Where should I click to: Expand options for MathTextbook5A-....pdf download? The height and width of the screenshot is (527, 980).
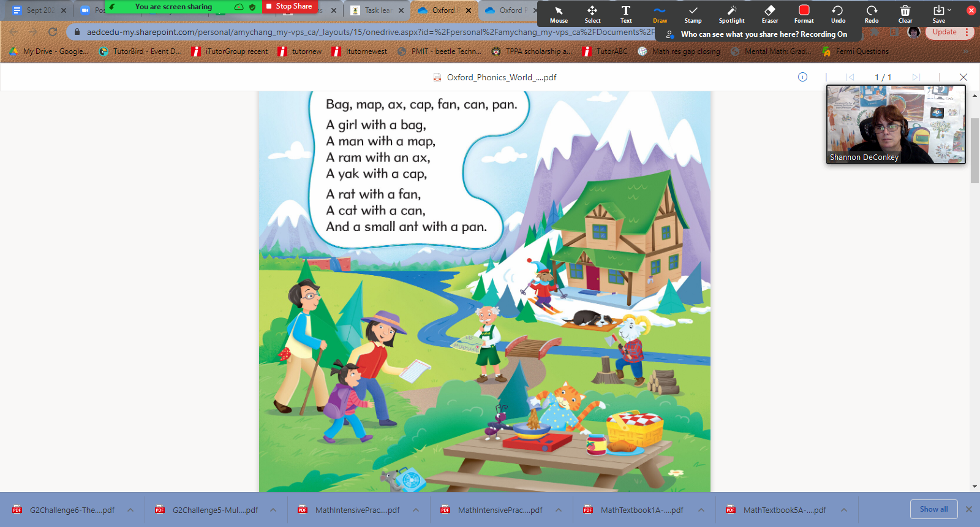844,510
